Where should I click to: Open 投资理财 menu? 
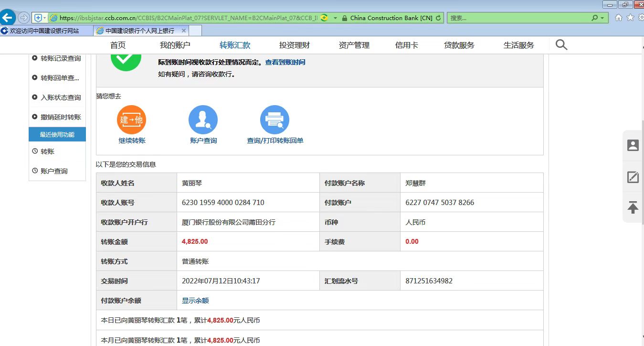pos(295,45)
